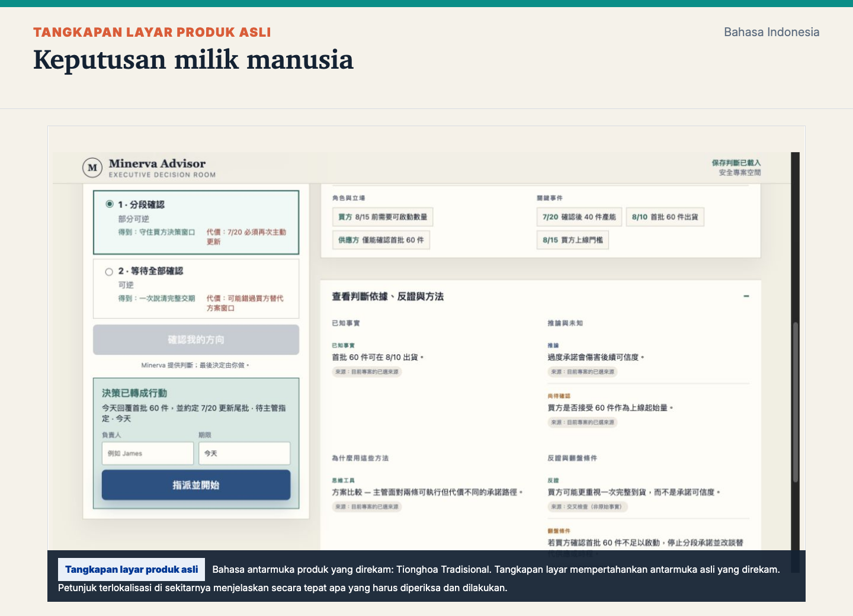Focus the 期限 field showing 今天
This screenshot has height=616, width=853.
coord(244,453)
